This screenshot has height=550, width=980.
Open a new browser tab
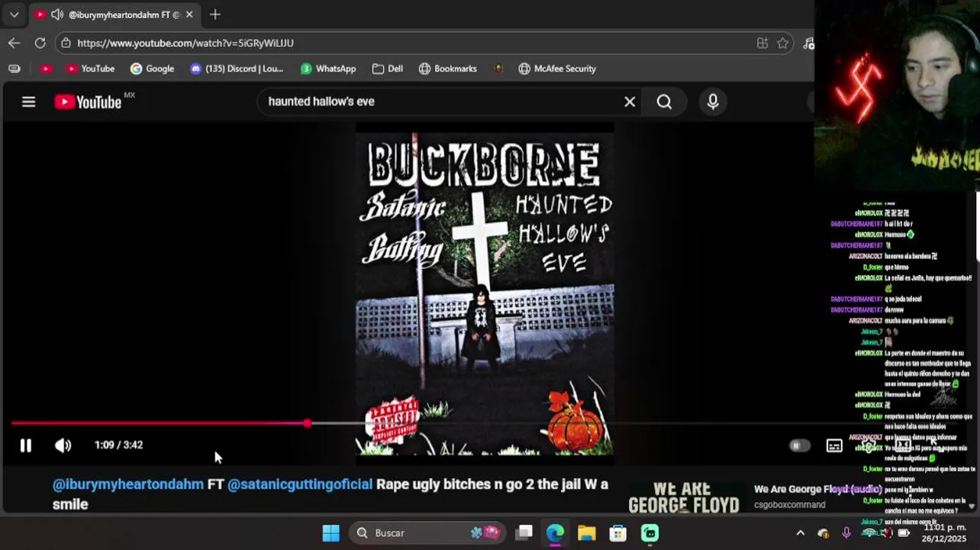[x=215, y=15]
